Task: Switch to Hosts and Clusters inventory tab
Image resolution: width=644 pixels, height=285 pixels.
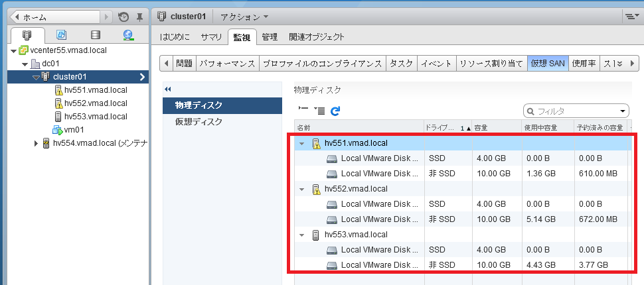Action: [27, 35]
